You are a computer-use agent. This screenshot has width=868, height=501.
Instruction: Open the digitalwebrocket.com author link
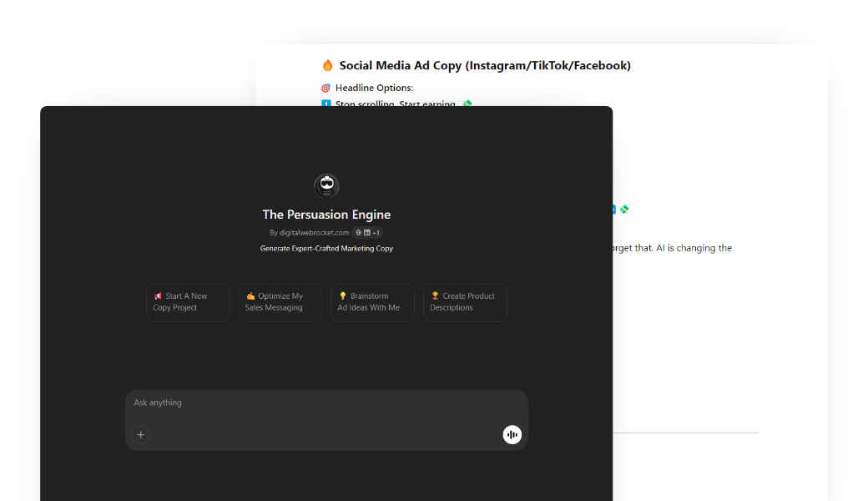click(314, 233)
